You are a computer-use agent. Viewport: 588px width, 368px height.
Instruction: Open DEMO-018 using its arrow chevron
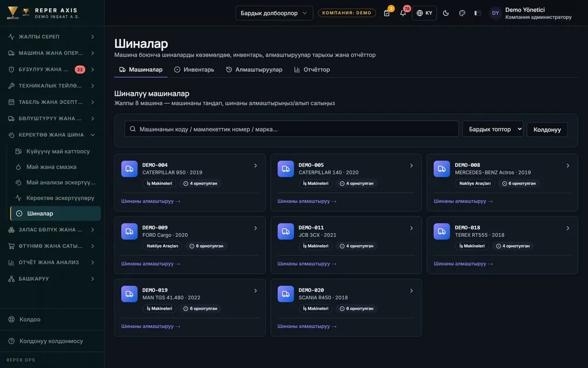coord(568,228)
